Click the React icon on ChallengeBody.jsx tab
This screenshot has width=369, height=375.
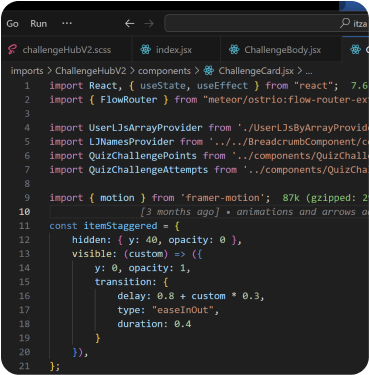pyautogui.click(x=234, y=50)
